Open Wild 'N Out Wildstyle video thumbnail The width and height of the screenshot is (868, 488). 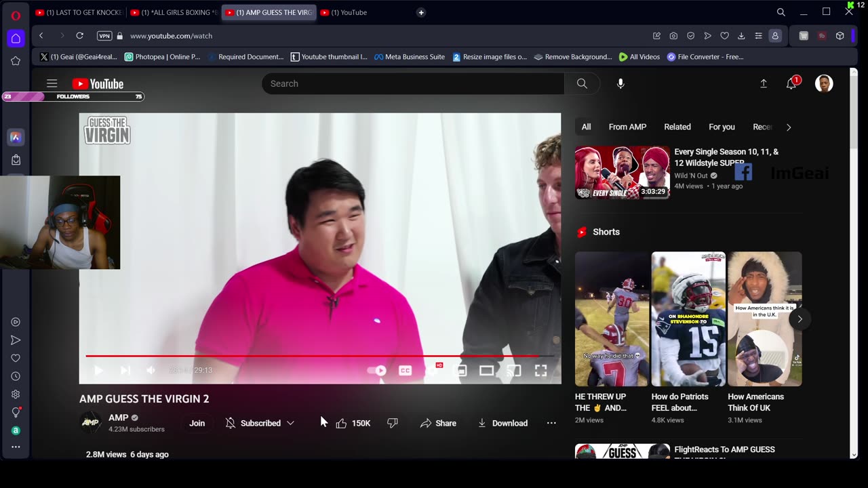623,172
